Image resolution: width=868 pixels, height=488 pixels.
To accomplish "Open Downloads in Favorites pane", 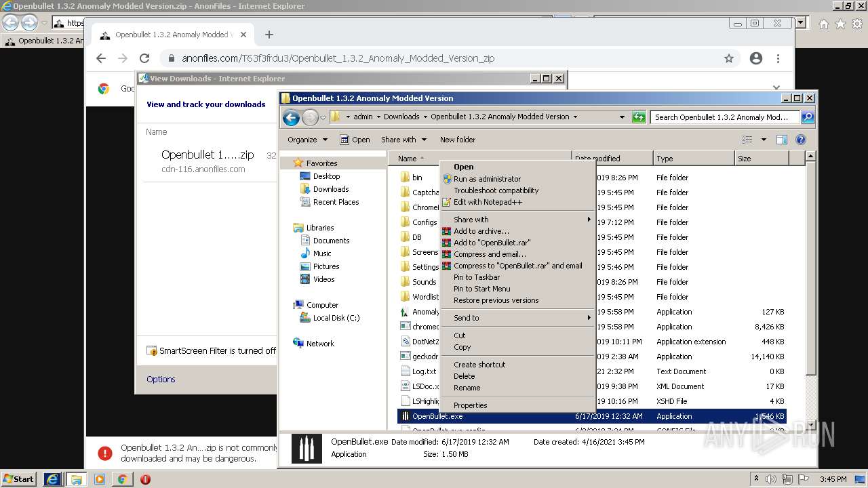I will 330,189.
